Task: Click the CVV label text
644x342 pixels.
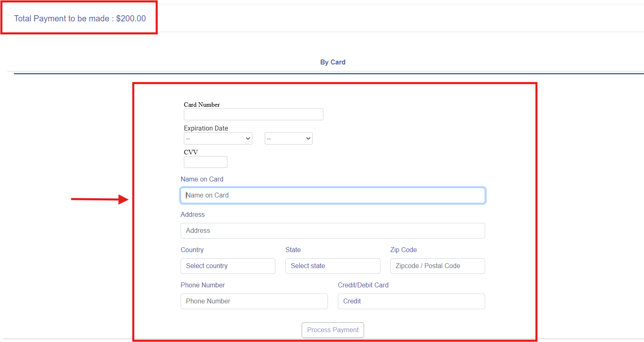Action: click(x=190, y=152)
